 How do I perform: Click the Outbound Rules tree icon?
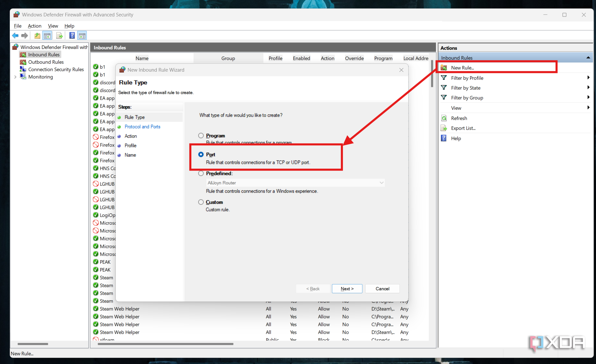(x=23, y=62)
